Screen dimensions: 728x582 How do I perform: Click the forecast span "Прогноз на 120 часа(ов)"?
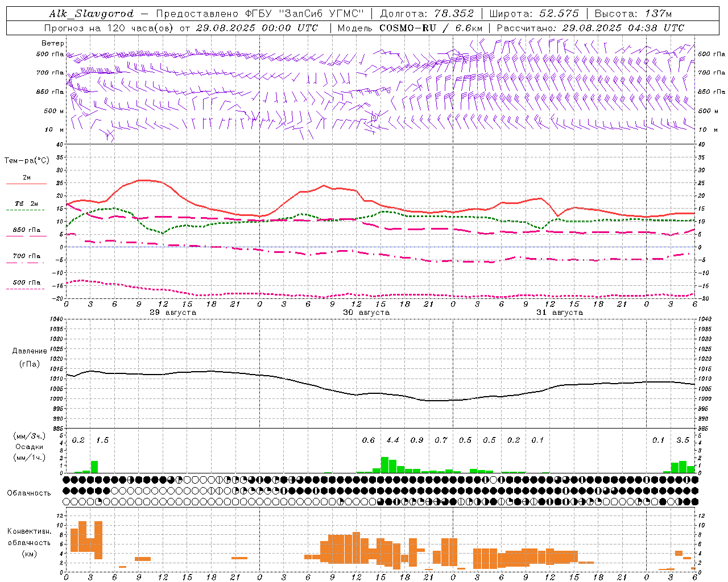click(x=110, y=28)
